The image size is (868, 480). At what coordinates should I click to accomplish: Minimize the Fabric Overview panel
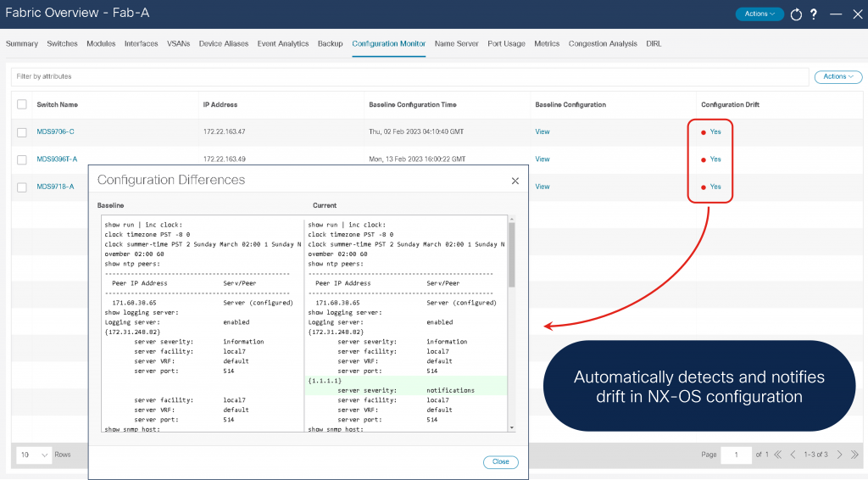[835, 14]
